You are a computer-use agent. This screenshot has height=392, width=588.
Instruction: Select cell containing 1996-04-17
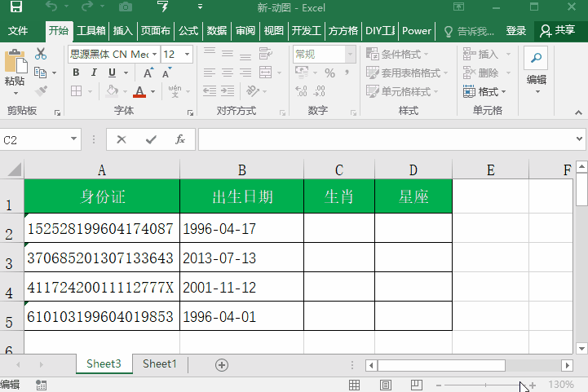click(242, 228)
